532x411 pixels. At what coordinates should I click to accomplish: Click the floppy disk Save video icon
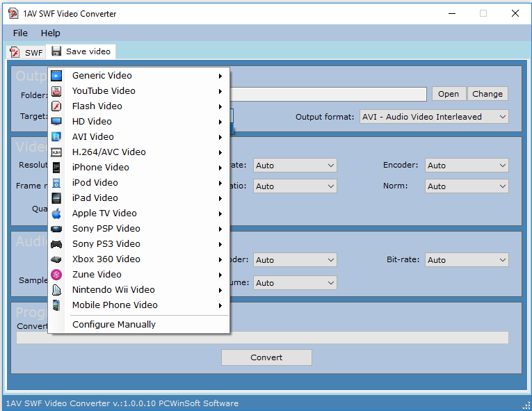56,51
